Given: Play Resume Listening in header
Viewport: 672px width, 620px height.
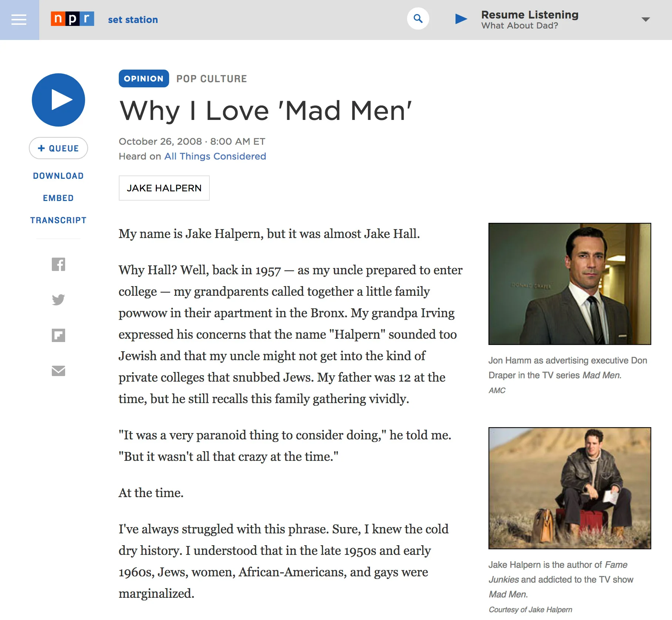Looking at the screenshot, I should pos(461,19).
